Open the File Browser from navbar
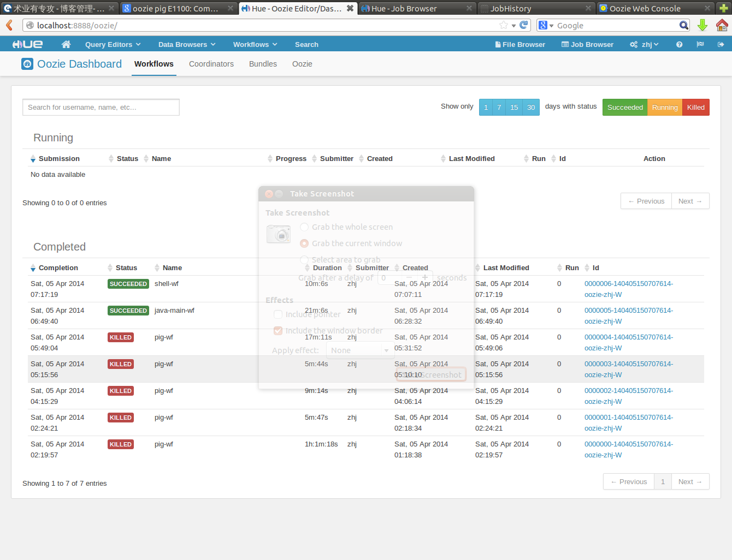The height and width of the screenshot is (560, 732). click(x=520, y=45)
